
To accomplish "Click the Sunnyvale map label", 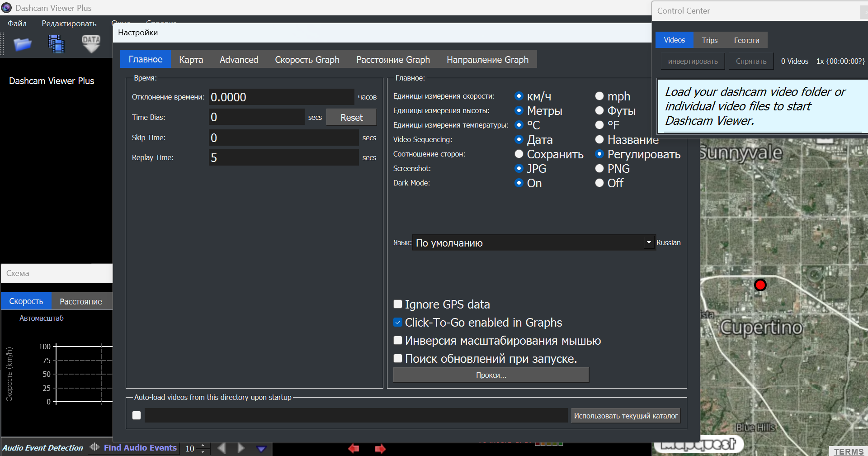I will 741,153.
